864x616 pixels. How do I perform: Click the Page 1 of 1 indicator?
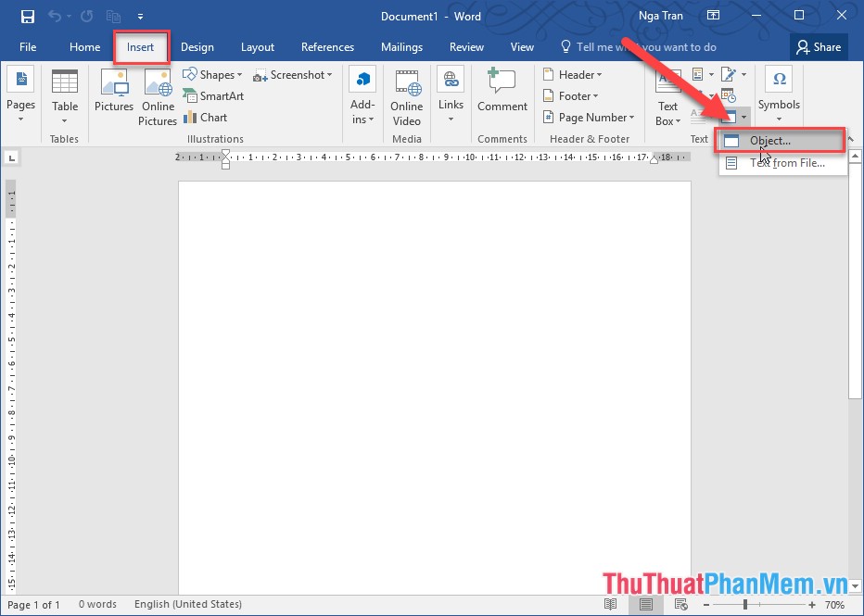(33, 605)
